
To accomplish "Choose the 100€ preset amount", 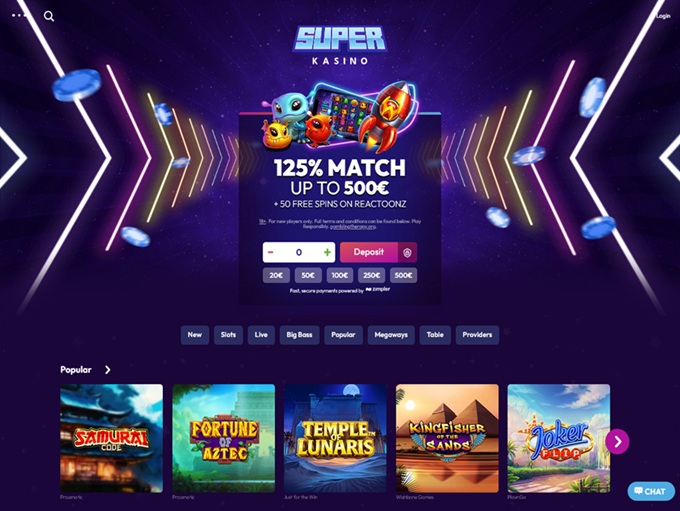I will 340,275.
